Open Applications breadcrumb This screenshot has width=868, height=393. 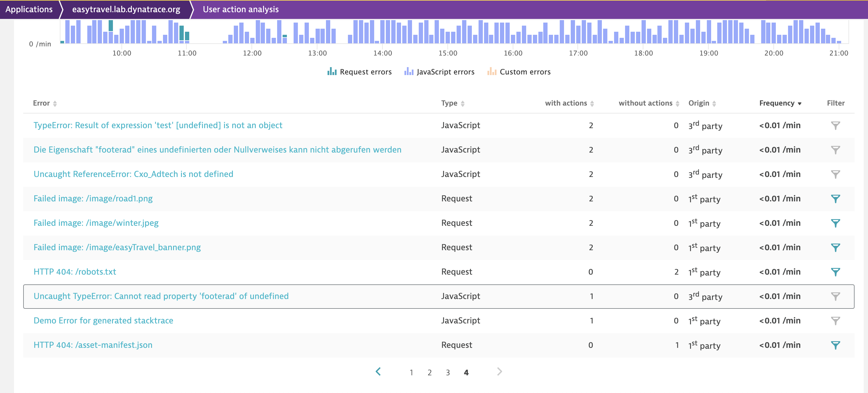[x=29, y=9]
